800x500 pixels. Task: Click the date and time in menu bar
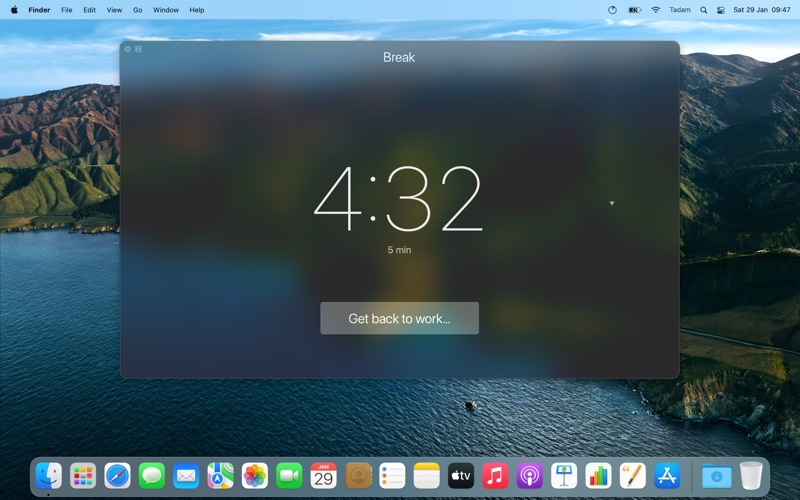point(762,10)
